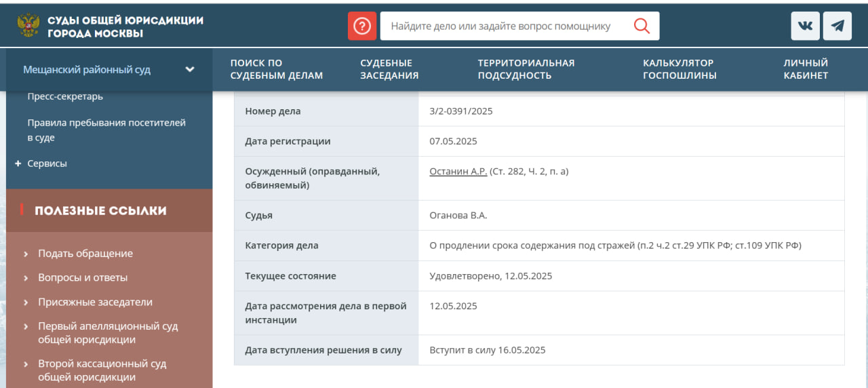
Task: Open Пресс-секретарь sidebar link
Action: [65, 96]
